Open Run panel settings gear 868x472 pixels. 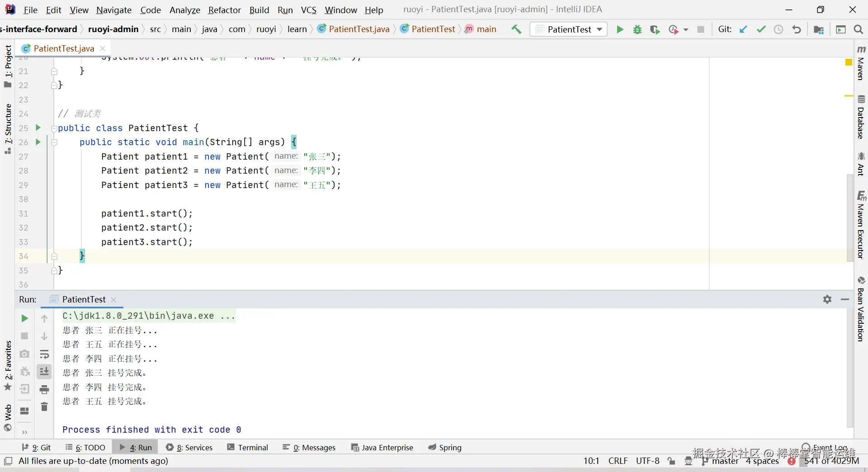point(827,299)
